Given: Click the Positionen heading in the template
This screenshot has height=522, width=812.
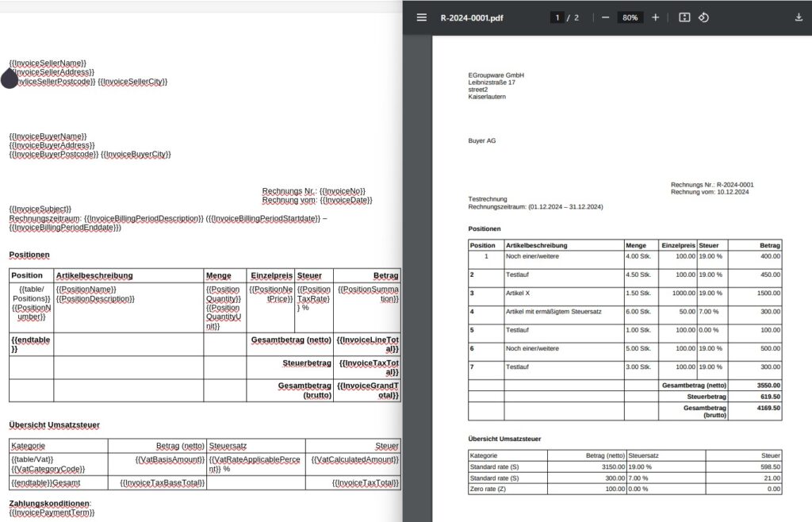Looking at the screenshot, I should [x=30, y=255].
